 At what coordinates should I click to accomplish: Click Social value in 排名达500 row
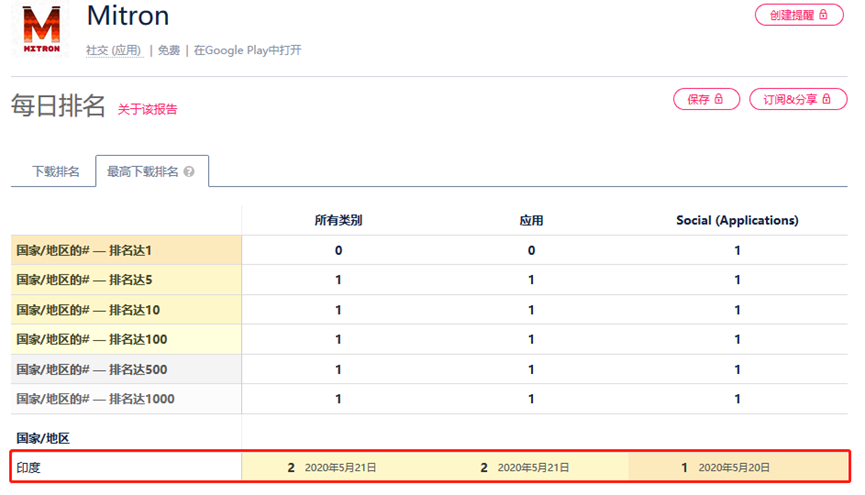click(737, 369)
